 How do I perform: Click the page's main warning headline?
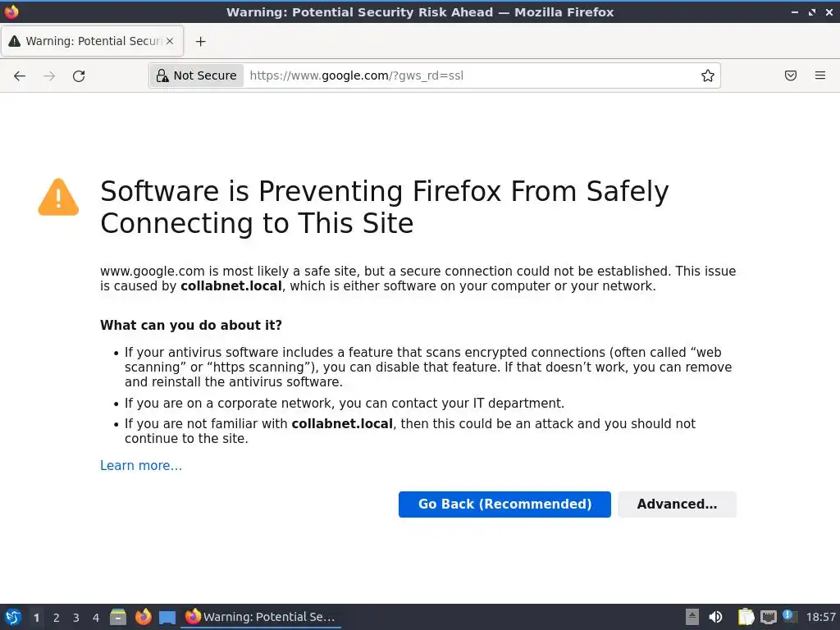point(384,207)
